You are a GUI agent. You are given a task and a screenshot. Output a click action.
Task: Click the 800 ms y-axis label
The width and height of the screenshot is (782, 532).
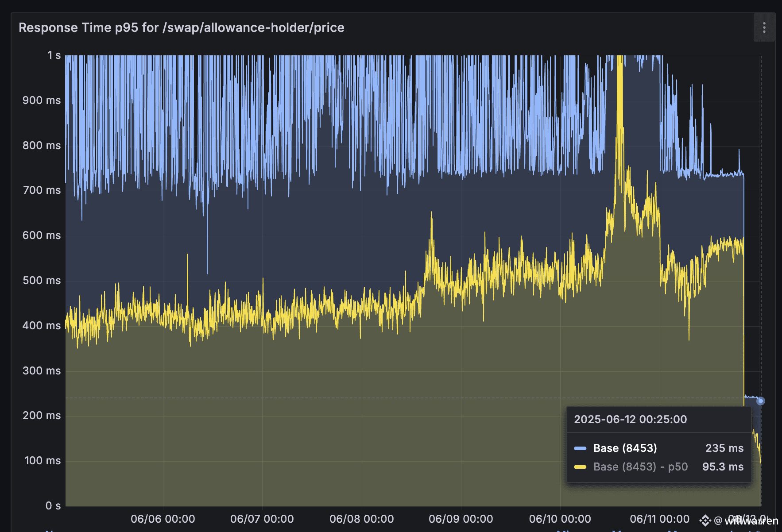click(x=42, y=146)
